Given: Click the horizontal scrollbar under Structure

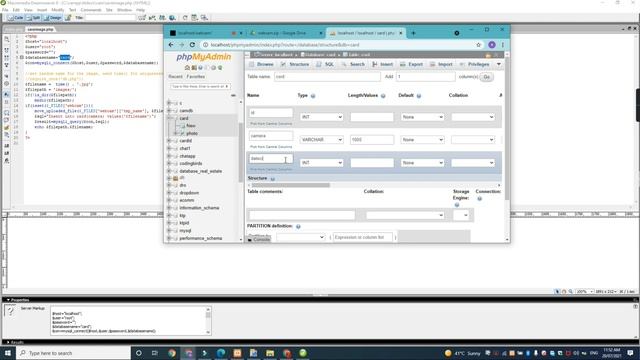Looking at the screenshot, I should (x=291, y=185).
